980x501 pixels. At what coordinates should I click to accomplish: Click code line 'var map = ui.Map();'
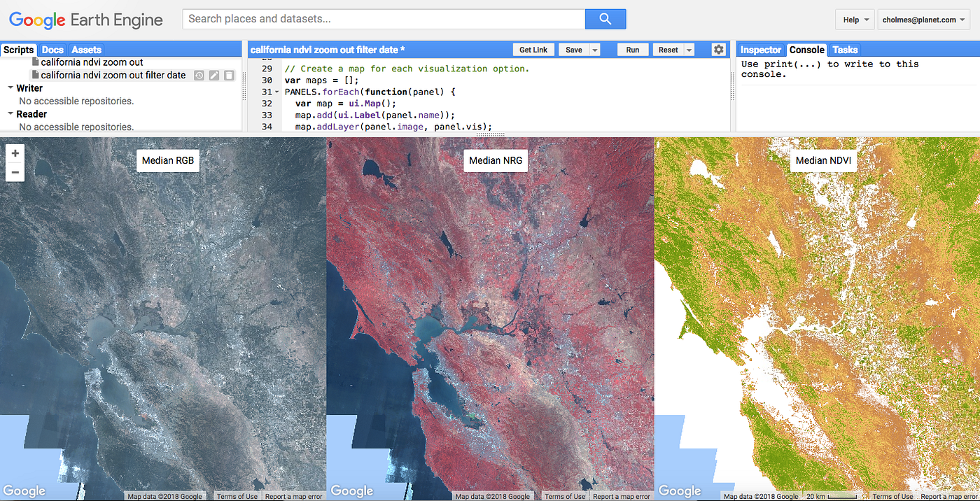[x=346, y=104]
